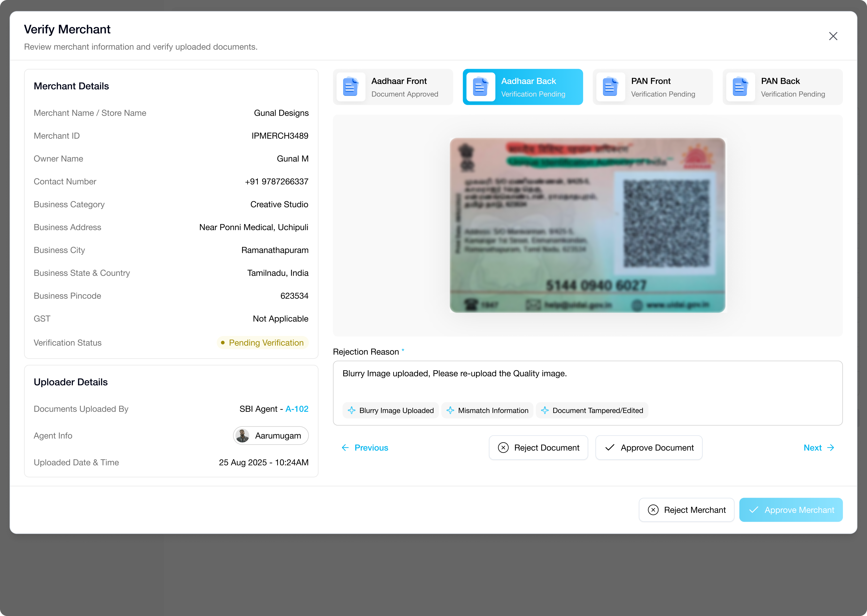This screenshot has width=867, height=616.
Task: Click the PAN Back document file icon
Action: pyautogui.click(x=740, y=87)
